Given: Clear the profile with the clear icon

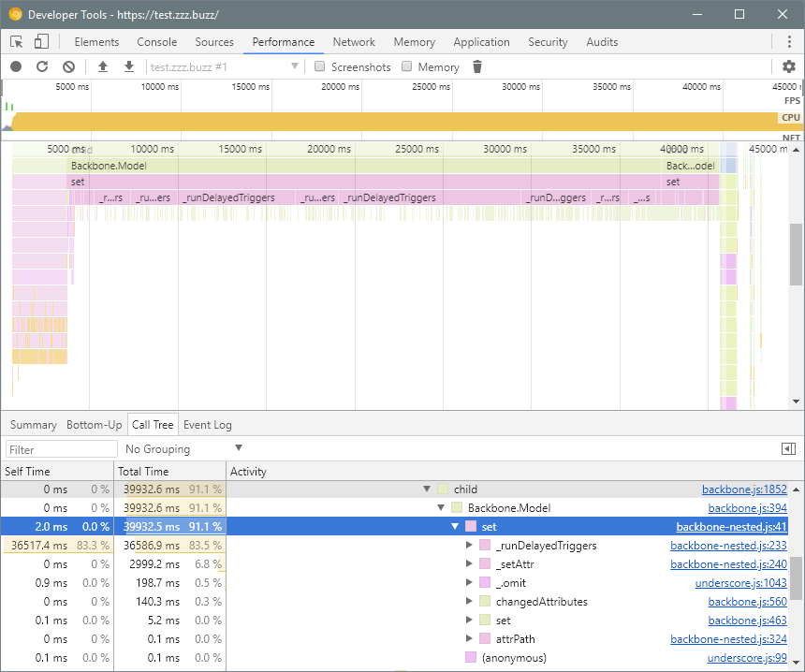Looking at the screenshot, I should (68, 66).
